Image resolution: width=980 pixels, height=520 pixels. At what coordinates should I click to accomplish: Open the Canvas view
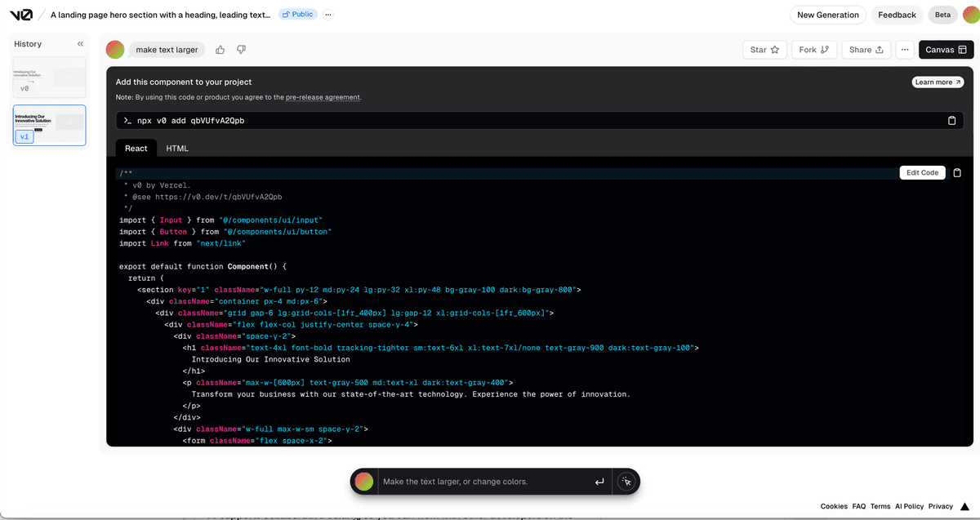pyautogui.click(x=946, y=50)
